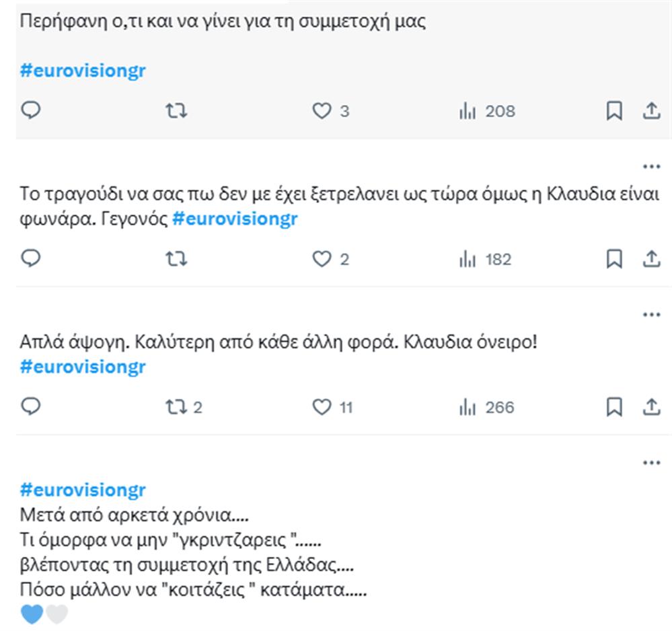672x631 pixels.
Task: Toggle the like on the first tweet with 3 likes
Action: pyautogui.click(x=323, y=111)
